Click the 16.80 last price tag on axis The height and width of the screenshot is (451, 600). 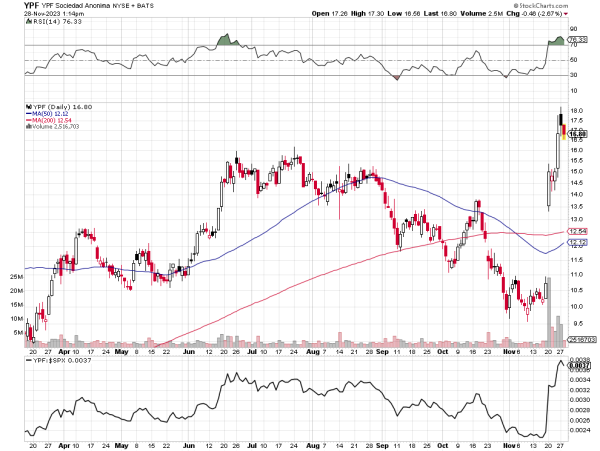coord(576,130)
